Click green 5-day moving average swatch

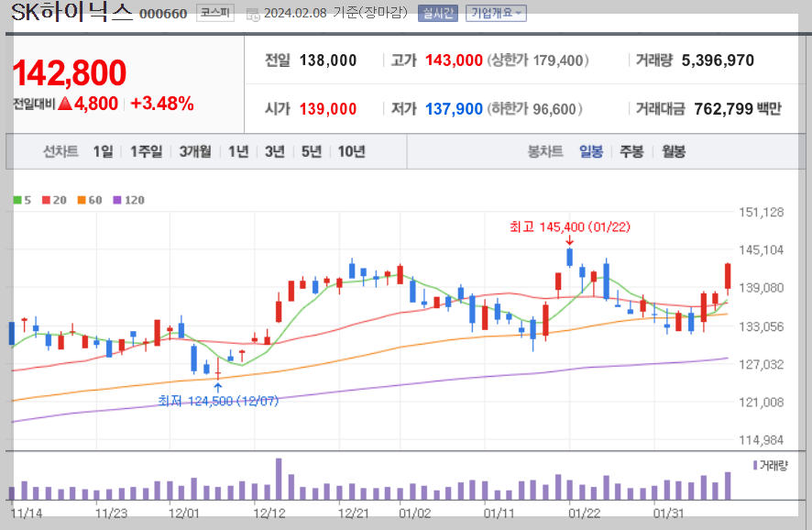tap(17, 200)
